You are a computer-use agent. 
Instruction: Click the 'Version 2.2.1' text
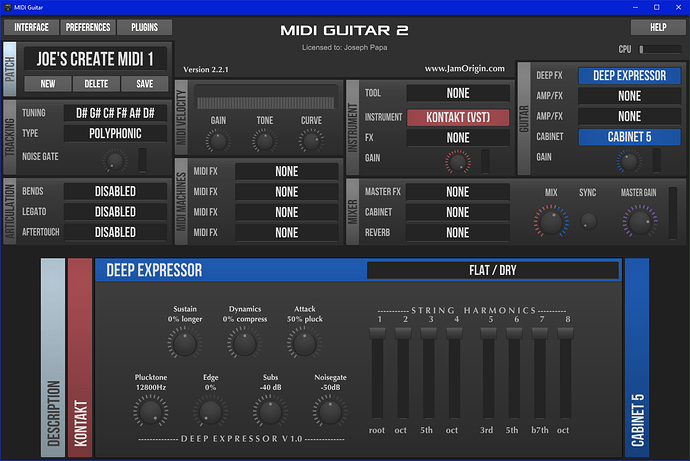206,70
